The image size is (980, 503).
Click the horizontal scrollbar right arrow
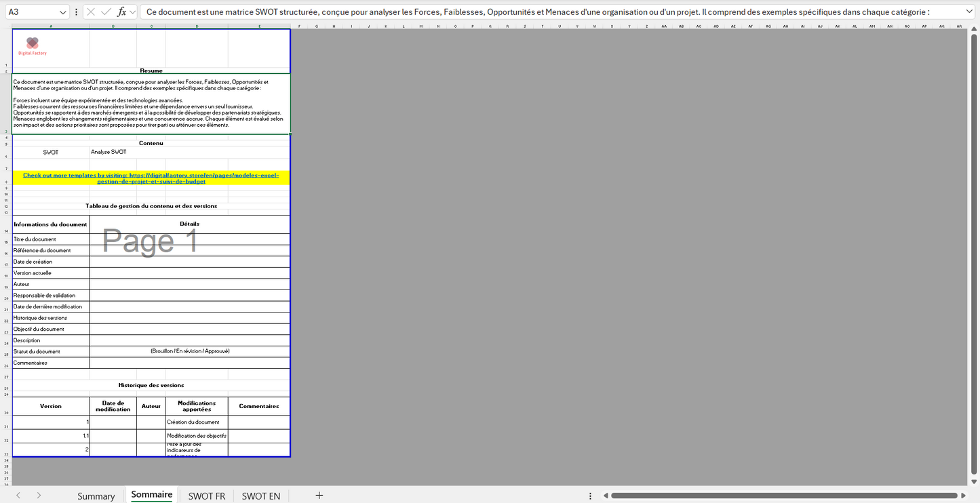pyautogui.click(x=962, y=496)
